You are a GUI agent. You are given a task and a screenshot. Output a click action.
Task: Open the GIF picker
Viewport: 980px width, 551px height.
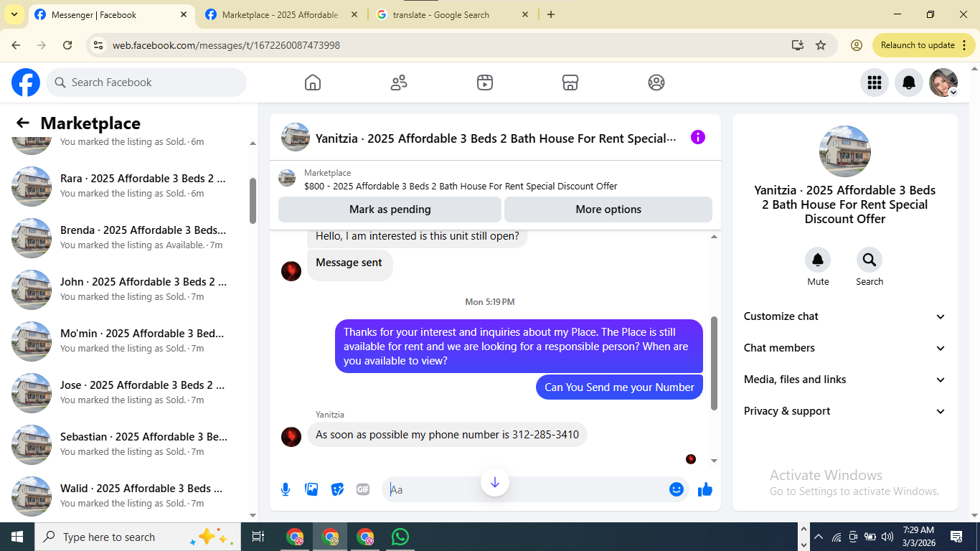pyautogui.click(x=363, y=489)
